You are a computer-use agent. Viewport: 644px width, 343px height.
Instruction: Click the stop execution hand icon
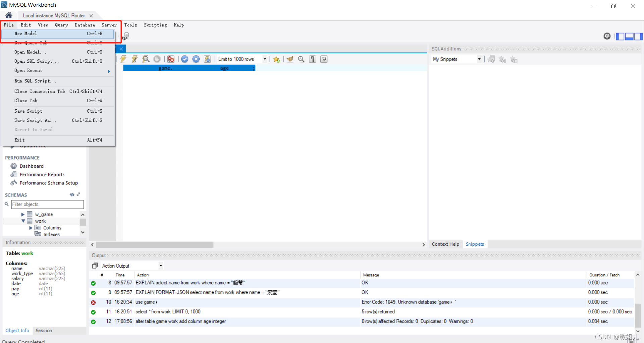click(157, 59)
